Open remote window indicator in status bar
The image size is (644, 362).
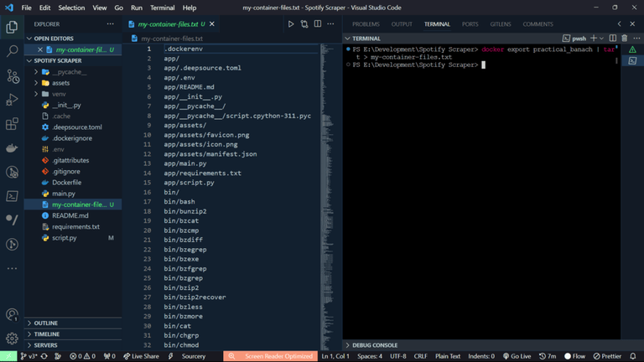(8, 356)
